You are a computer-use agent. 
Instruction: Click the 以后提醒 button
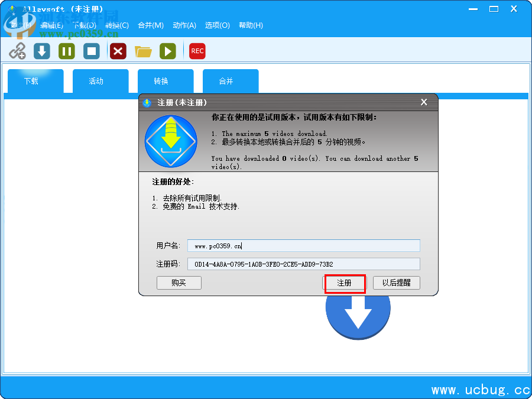click(x=396, y=283)
